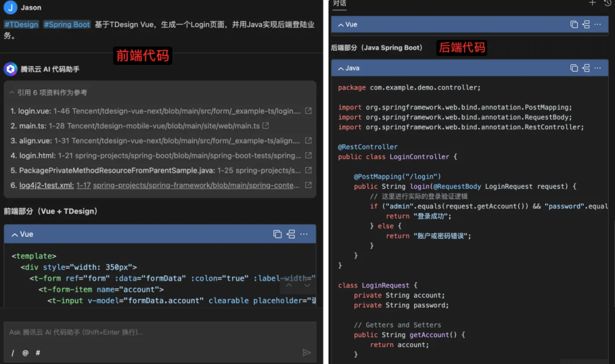Switch to the 对话 tab

point(339,4)
